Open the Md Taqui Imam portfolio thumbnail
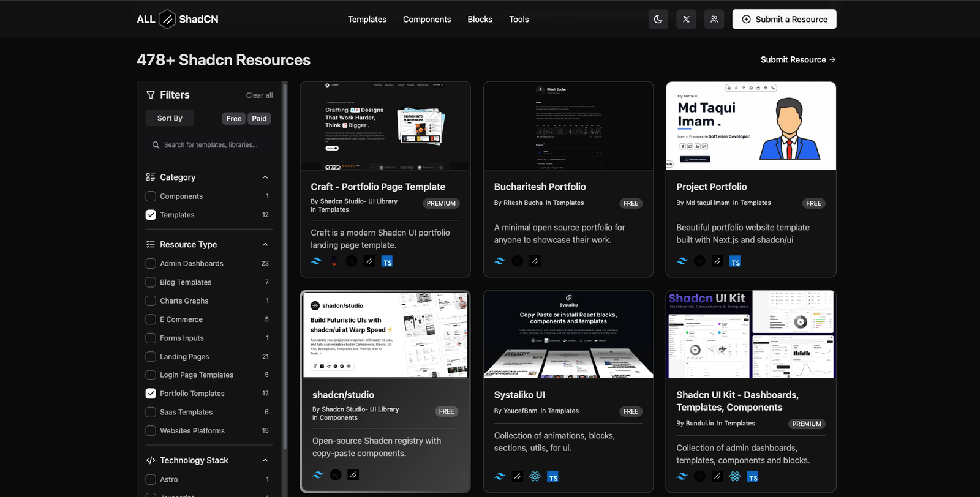This screenshot has height=497, width=980. click(x=751, y=125)
